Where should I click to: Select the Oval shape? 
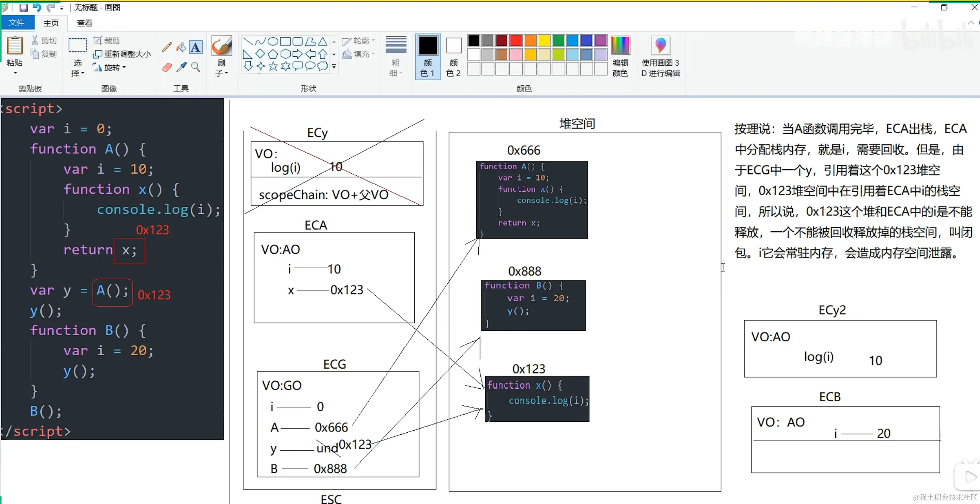coord(273,41)
